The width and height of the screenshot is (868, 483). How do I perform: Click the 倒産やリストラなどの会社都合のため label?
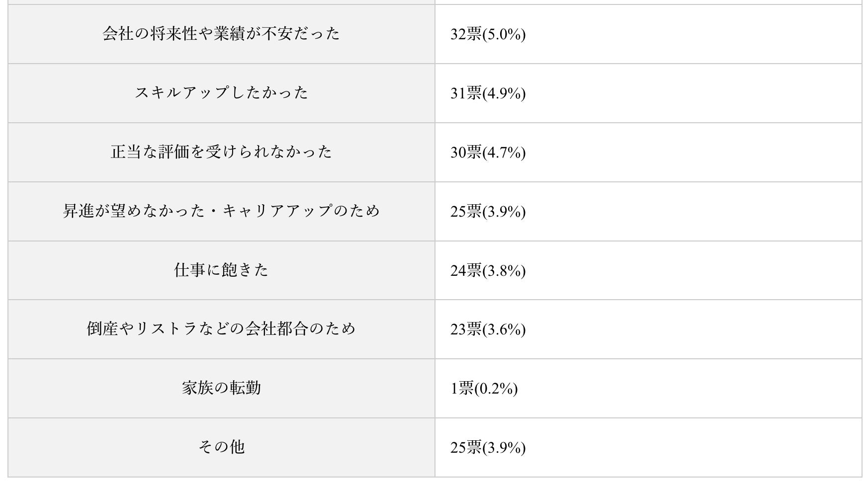pos(221,329)
